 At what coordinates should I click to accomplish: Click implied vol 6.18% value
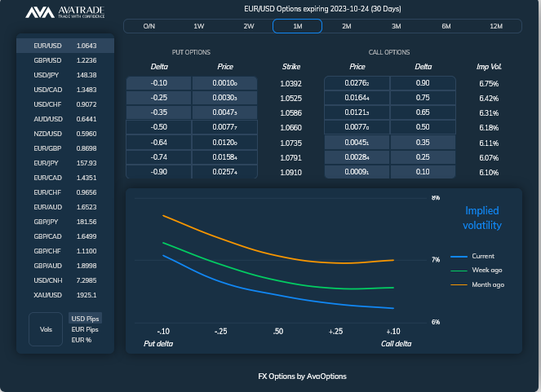[x=489, y=128]
